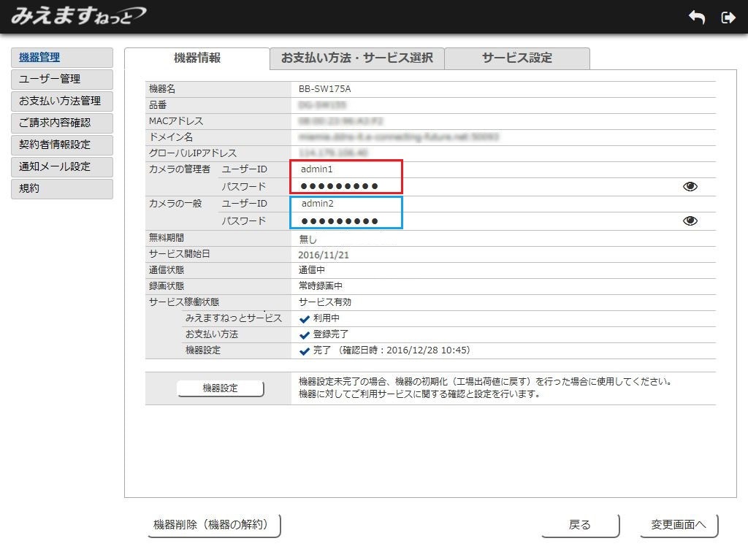Click the 変更画面へ button
Image resolution: width=748 pixels, height=560 pixels.
[679, 525]
